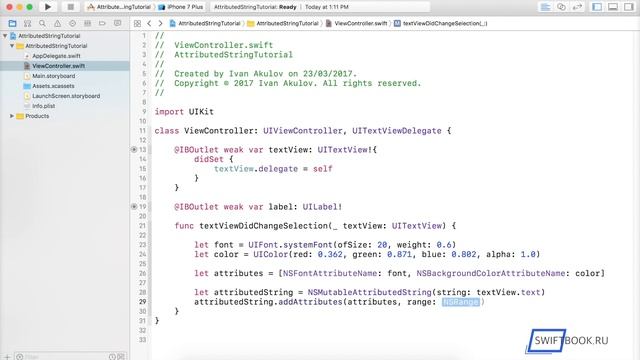
Task: Go back in editor history
Action: [149, 23]
